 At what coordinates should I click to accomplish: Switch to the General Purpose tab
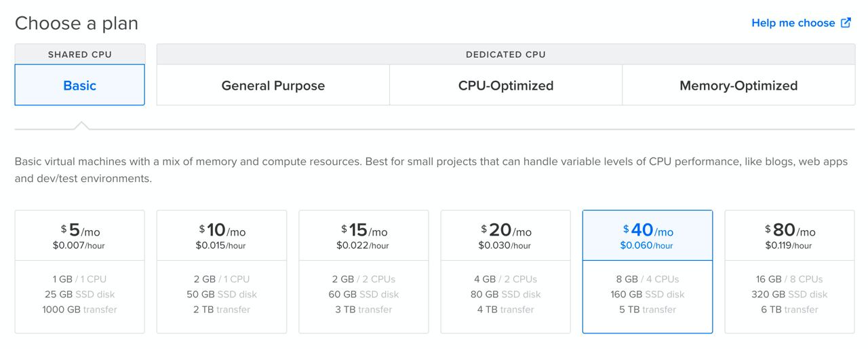pos(273,86)
